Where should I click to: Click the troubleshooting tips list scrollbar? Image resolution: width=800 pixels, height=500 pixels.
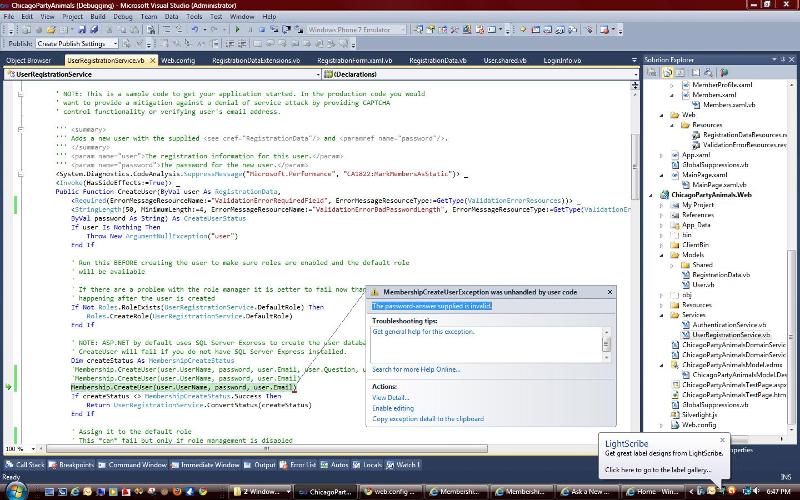coord(606,344)
